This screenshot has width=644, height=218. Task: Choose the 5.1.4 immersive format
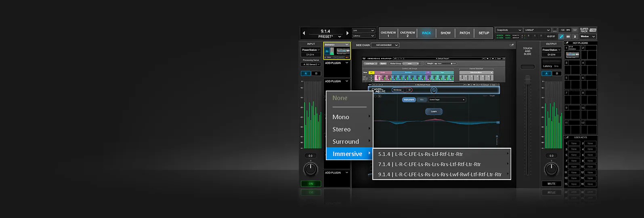[442, 154]
